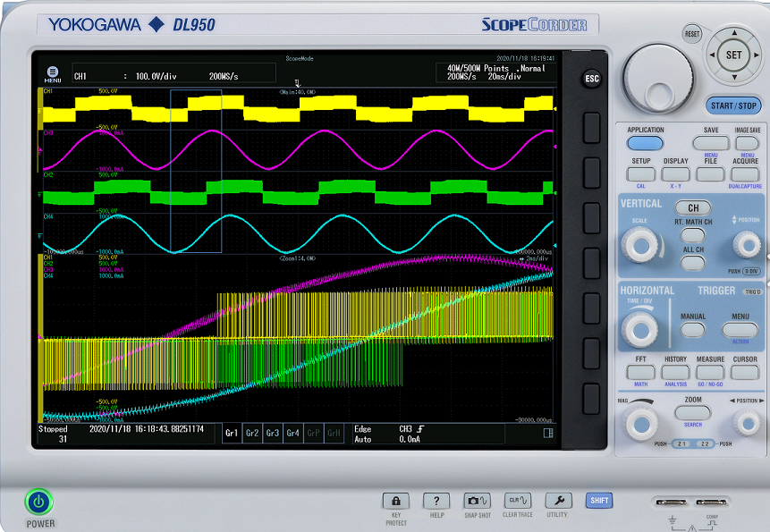Screen dimensions: 770x532
Task: Click the vertical SCALE knob
Action: (x=639, y=244)
